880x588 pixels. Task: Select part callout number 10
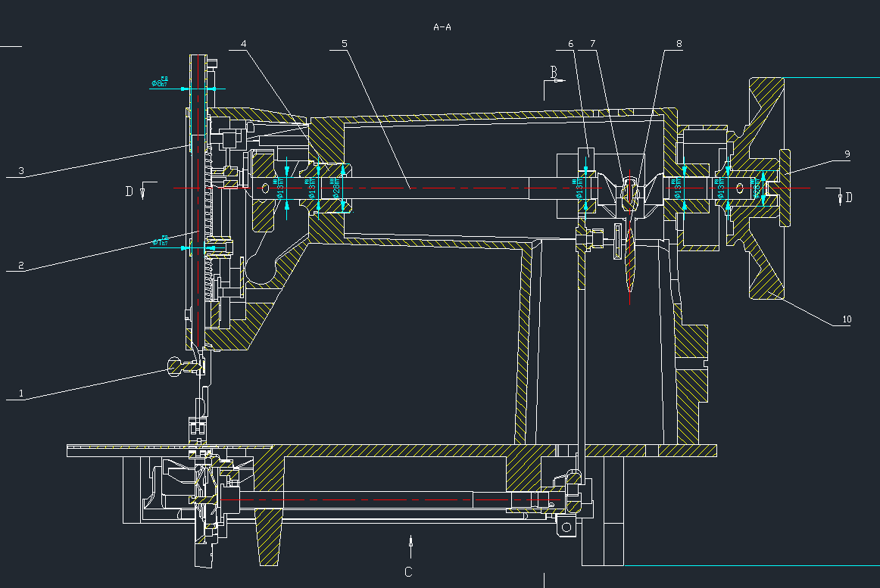pyautogui.click(x=847, y=319)
